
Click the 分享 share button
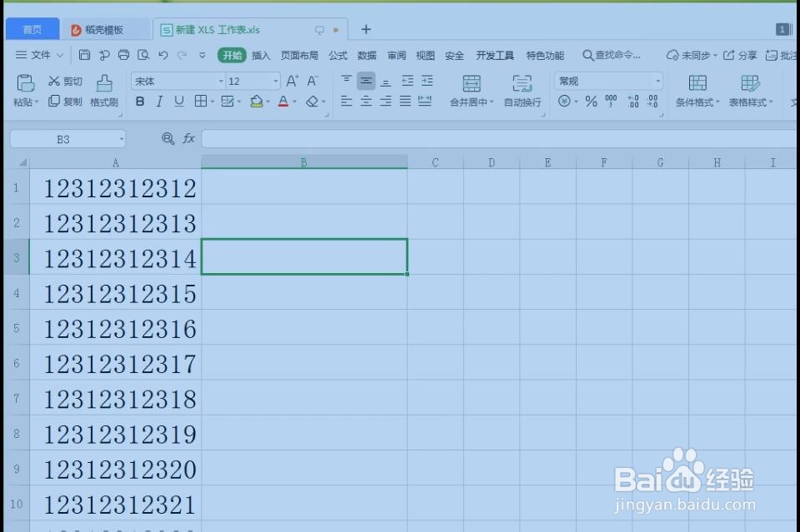pyautogui.click(x=741, y=55)
